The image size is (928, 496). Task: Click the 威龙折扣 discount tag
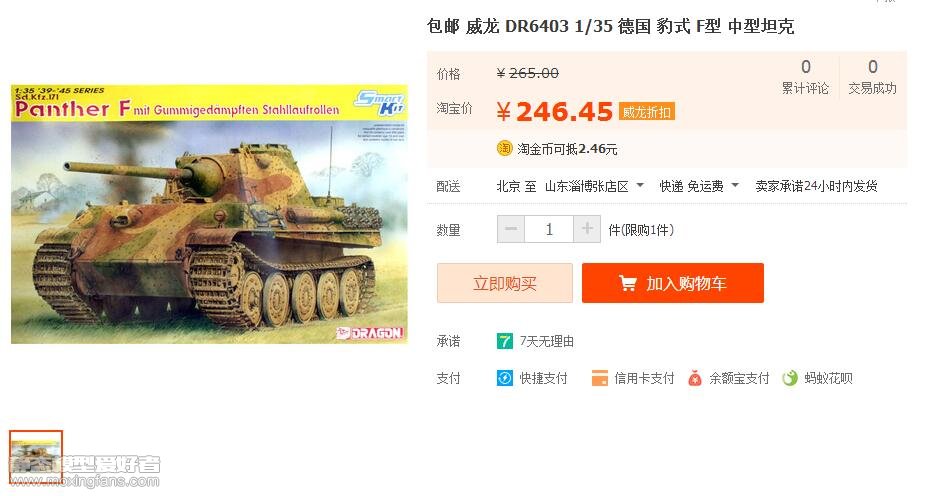click(x=647, y=111)
